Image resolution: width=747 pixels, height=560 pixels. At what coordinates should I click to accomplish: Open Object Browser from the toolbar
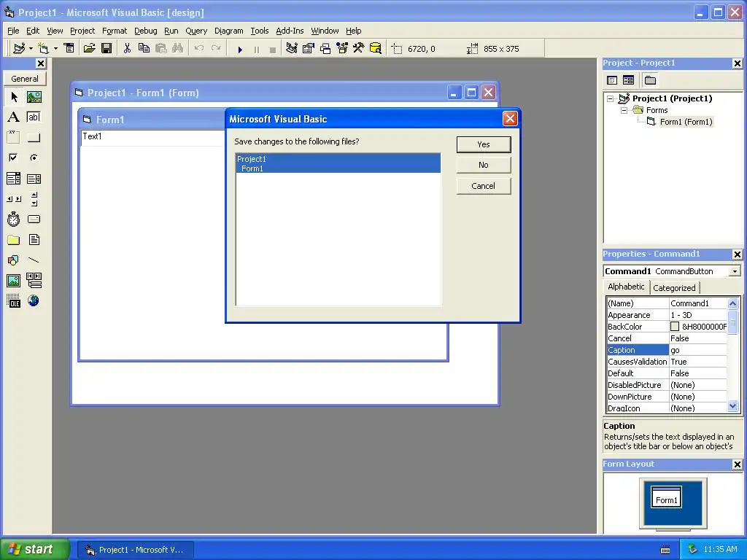coord(342,49)
